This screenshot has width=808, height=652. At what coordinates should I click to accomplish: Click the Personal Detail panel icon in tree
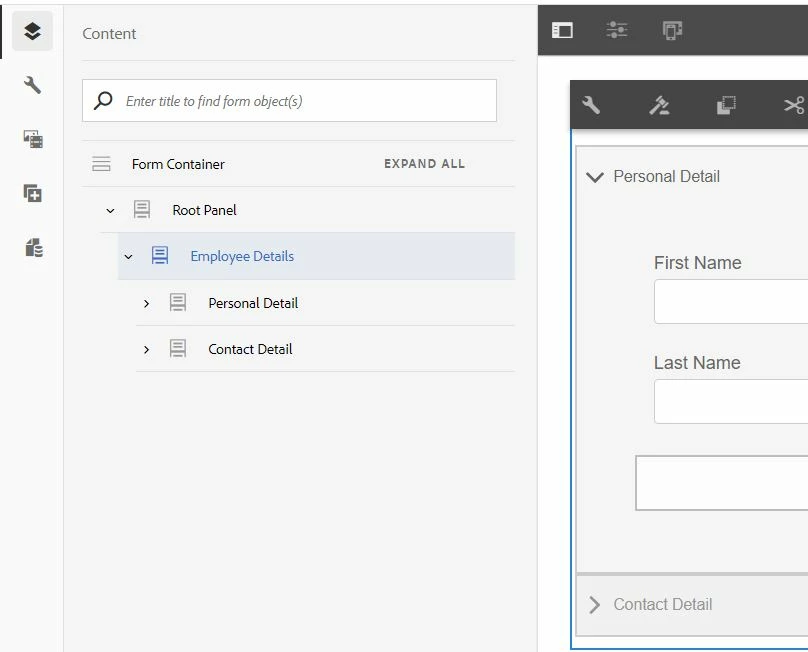pos(178,303)
